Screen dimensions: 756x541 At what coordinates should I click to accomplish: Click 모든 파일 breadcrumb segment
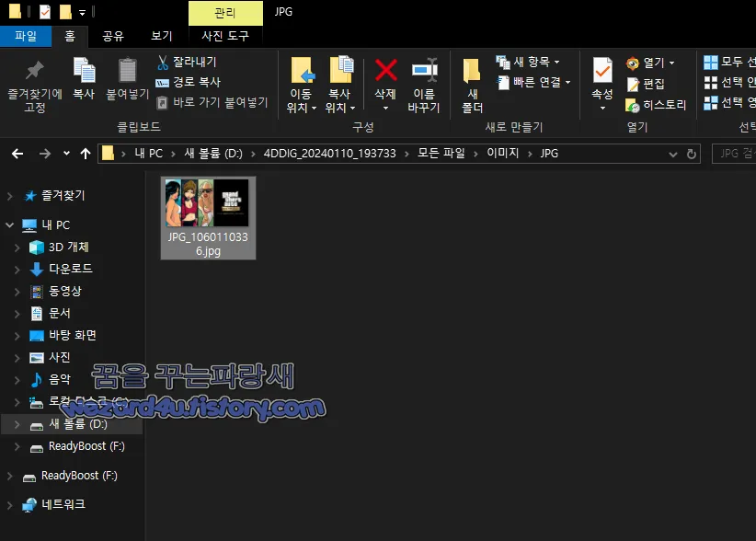(x=441, y=154)
